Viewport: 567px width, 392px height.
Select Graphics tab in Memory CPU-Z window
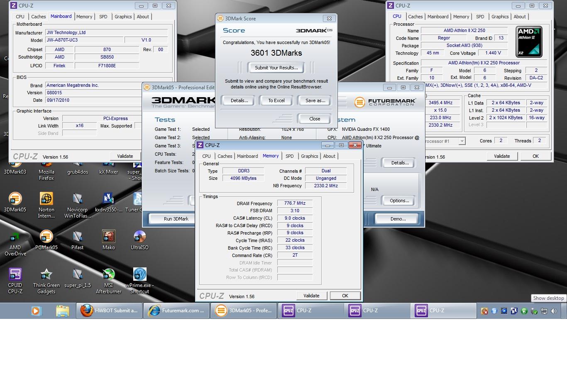coord(309,156)
